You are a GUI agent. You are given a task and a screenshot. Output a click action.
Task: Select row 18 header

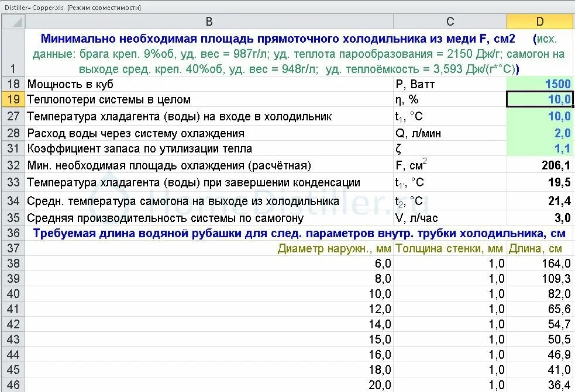coord(13,84)
